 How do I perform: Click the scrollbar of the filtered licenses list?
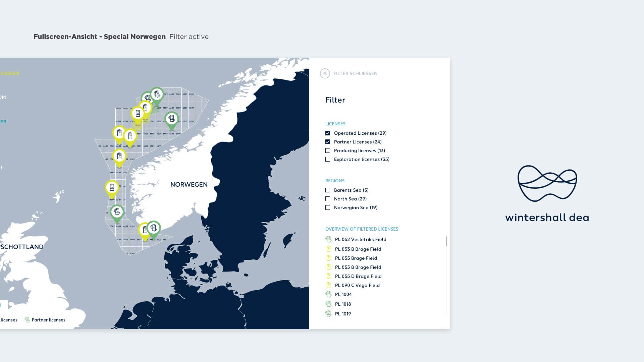(446, 241)
